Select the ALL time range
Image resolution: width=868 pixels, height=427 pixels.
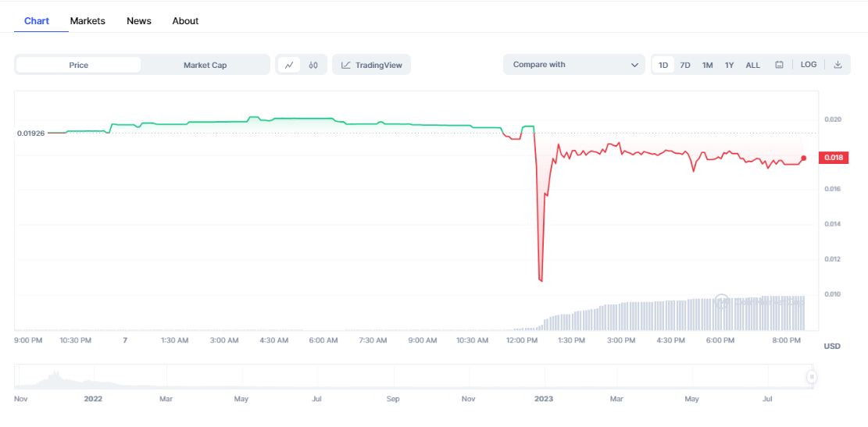tap(752, 65)
